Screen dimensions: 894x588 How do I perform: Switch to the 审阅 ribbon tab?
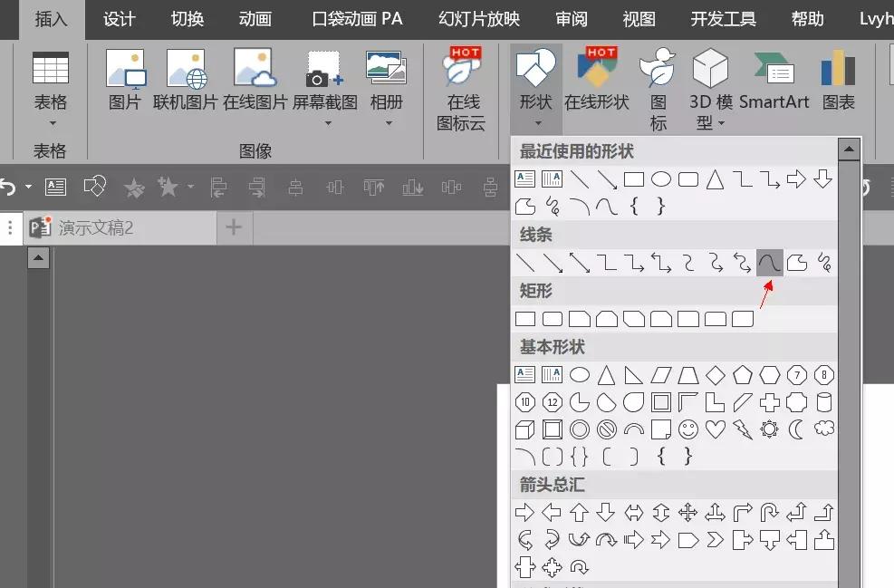[572, 18]
